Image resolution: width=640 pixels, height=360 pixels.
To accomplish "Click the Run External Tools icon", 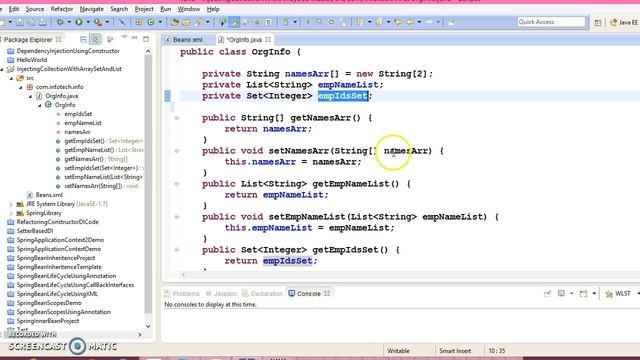I will [x=97, y=22].
